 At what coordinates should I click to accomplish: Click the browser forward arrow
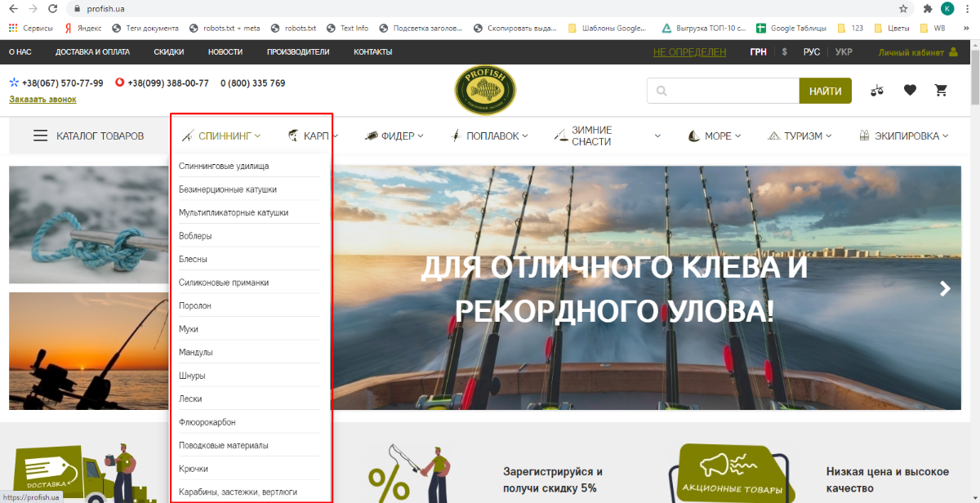[33, 8]
